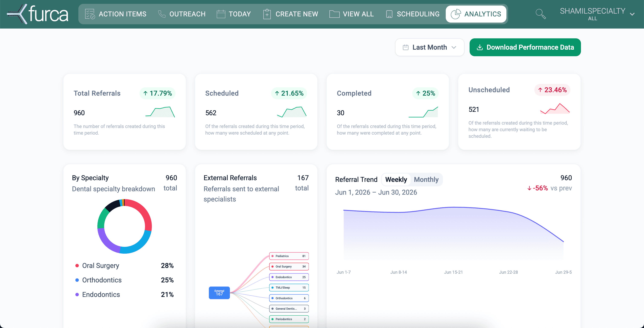Switch Referral Trend to Monthly
Viewport: 644px width, 328px height.
(x=426, y=180)
